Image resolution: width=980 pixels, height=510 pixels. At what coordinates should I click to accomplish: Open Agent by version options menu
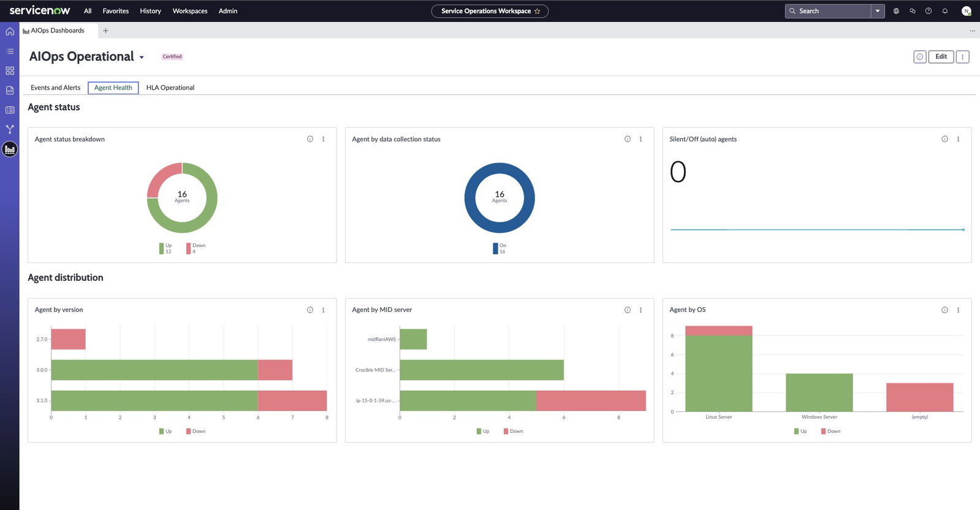[324, 310]
